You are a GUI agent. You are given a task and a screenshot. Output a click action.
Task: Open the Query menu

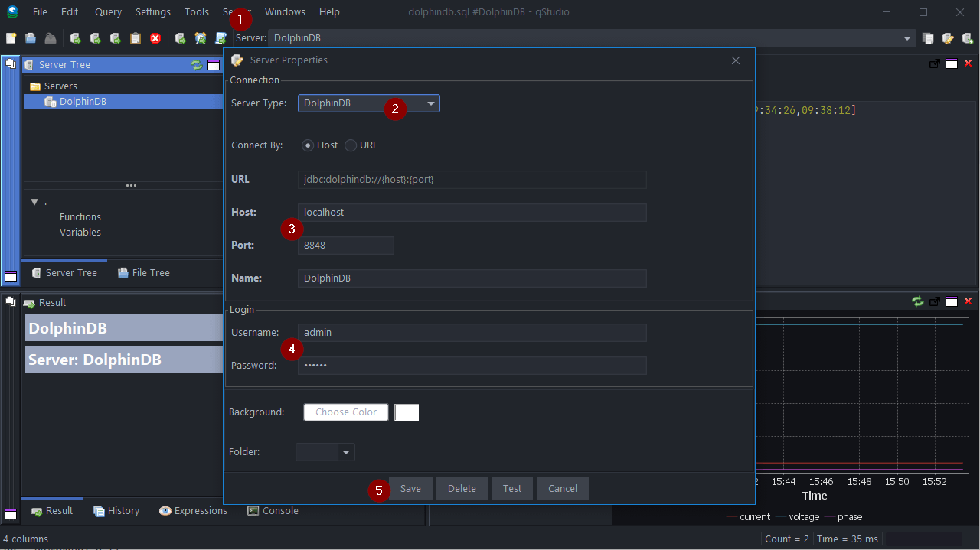pos(108,12)
